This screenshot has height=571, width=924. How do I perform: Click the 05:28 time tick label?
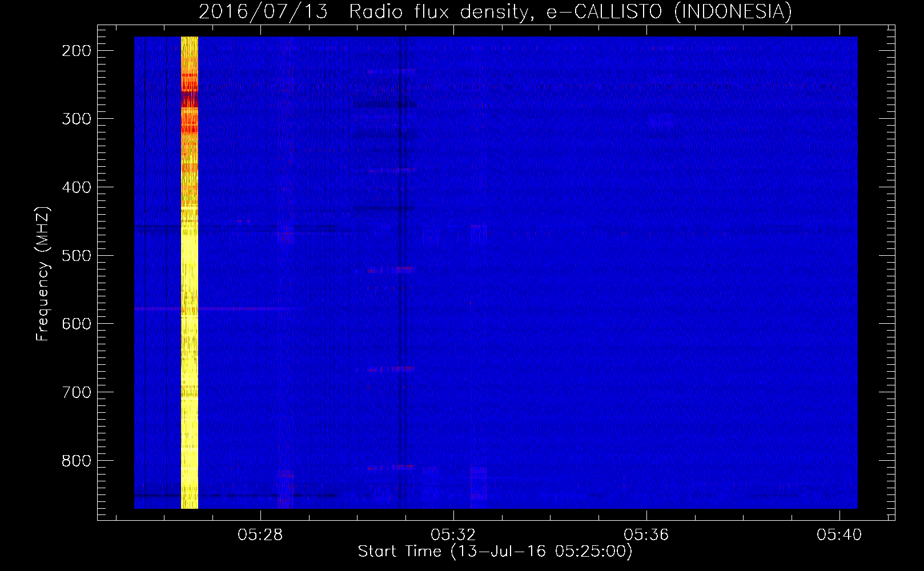pos(260,535)
